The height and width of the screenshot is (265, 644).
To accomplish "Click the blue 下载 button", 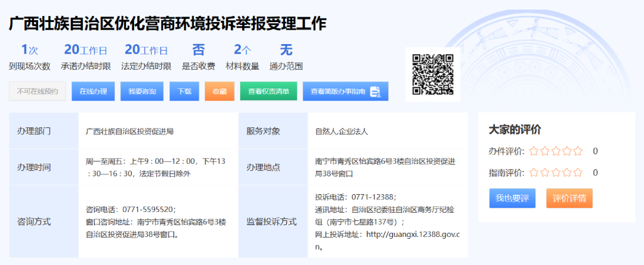I will click(184, 92).
